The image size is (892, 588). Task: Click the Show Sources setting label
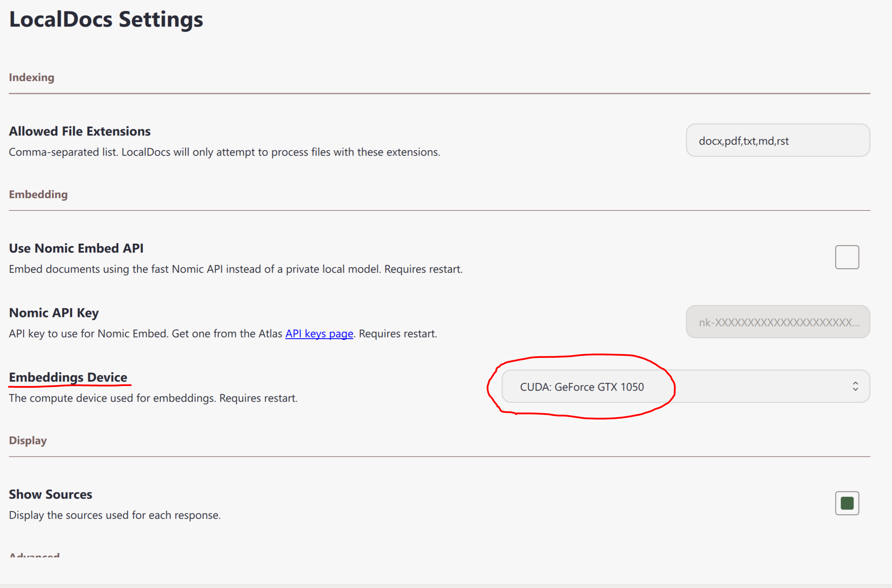[x=51, y=495]
